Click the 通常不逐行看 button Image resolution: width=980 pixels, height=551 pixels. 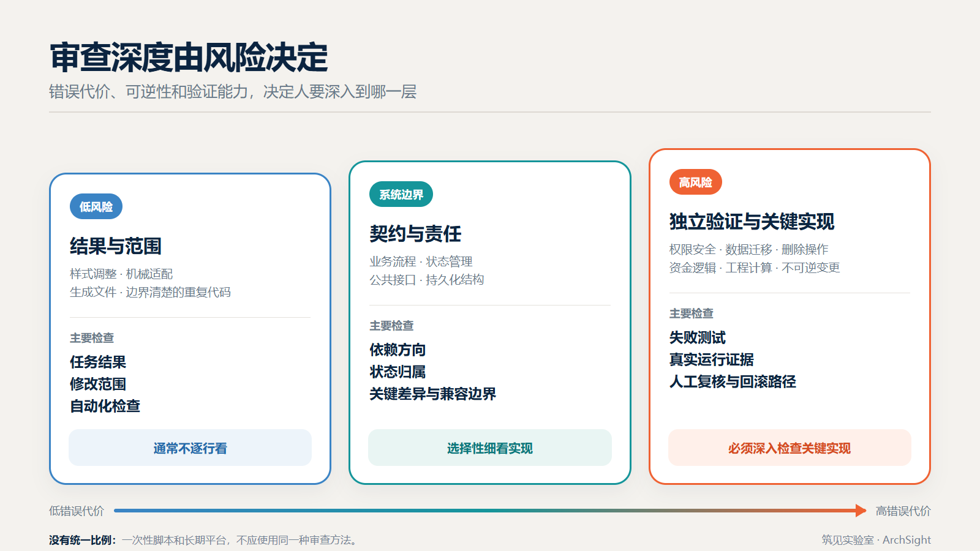point(190,448)
